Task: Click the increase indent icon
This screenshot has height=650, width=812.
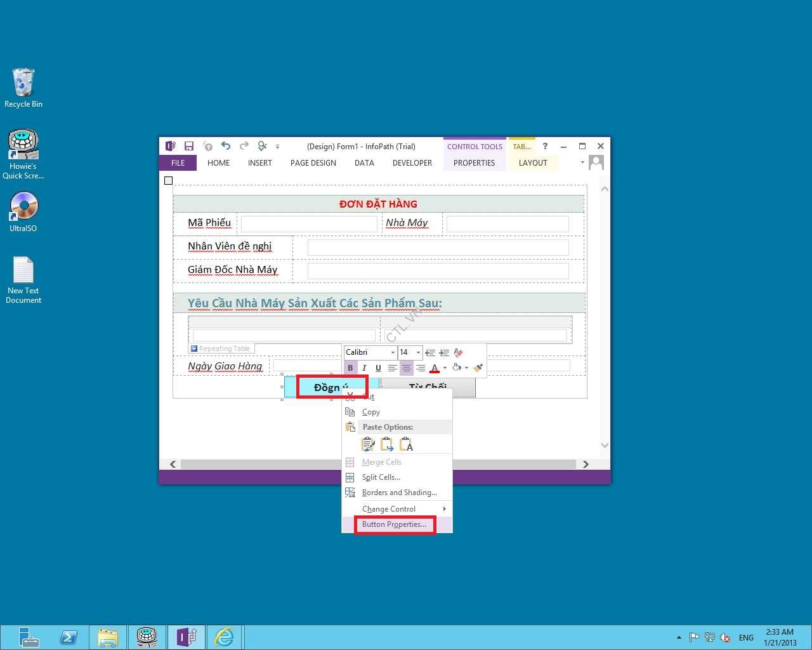Action: [x=444, y=352]
